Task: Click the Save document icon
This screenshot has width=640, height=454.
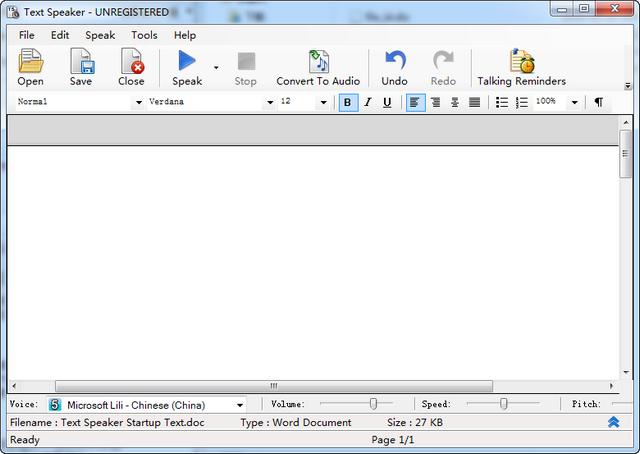Action: [81, 63]
